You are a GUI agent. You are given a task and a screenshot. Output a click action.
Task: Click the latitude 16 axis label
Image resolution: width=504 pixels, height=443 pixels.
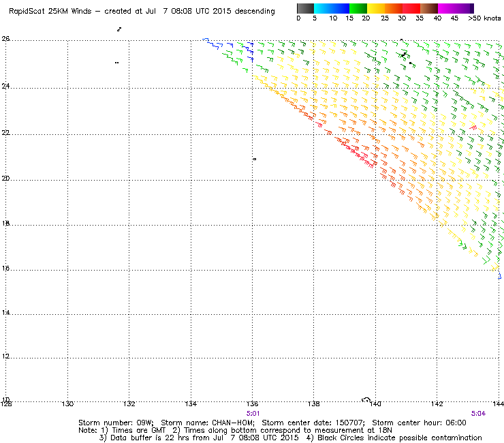pyautogui.click(x=5, y=268)
